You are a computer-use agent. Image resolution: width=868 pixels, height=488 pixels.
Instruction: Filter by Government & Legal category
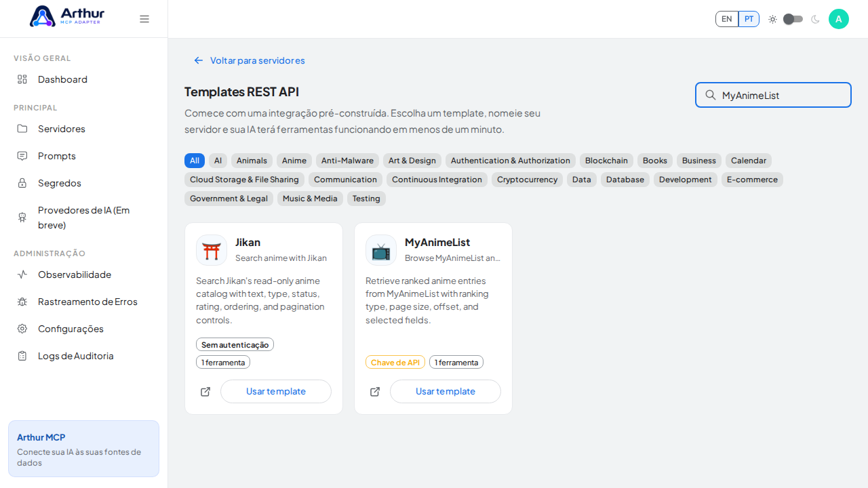tap(229, 199)
